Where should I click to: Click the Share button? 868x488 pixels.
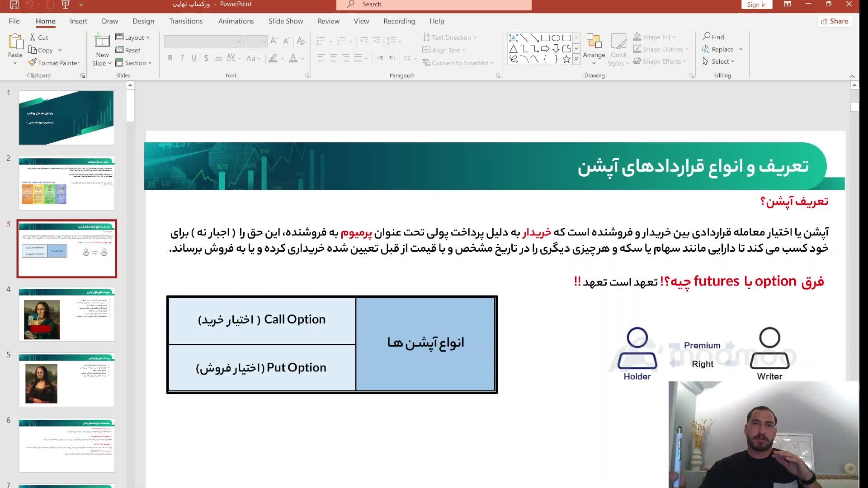[x=835, y=21]
